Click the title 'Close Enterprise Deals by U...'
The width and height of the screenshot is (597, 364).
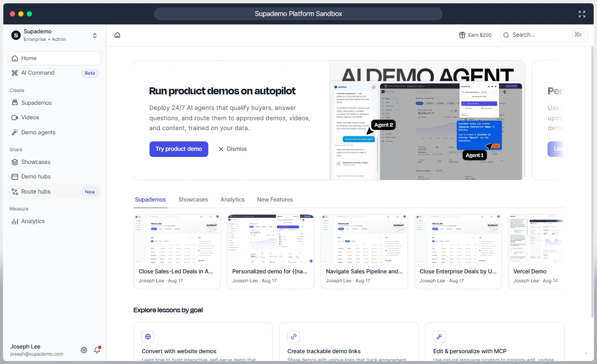(x=458, y=271)
